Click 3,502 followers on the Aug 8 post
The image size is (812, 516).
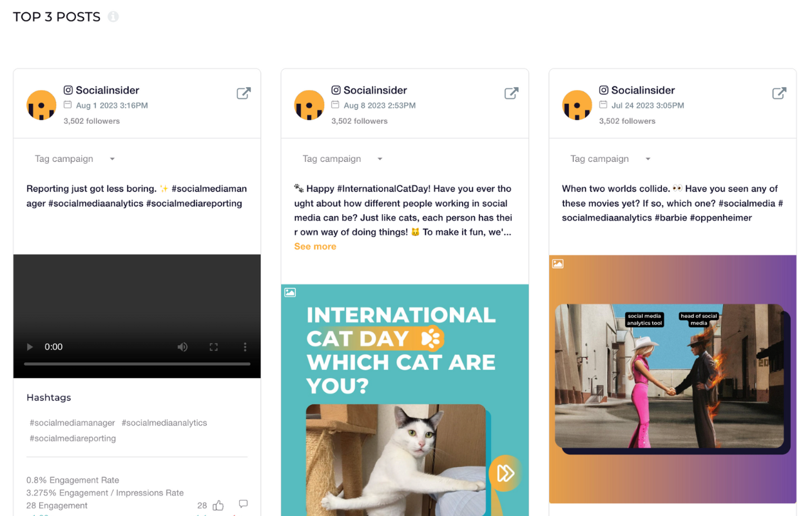(360, 121)
